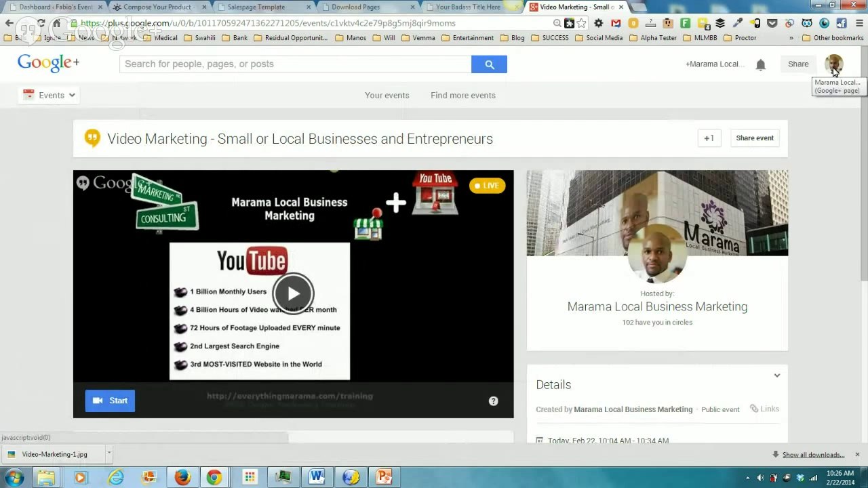Image resolution: width=868 pixels, height=488 pixels.
Task: Show hidden system tray icons
Action: [748, 477]
